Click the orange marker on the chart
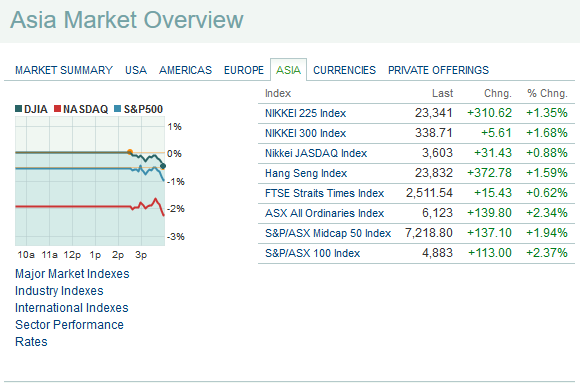The width and height of the screenshot is (580, 383). pos(130,152)
